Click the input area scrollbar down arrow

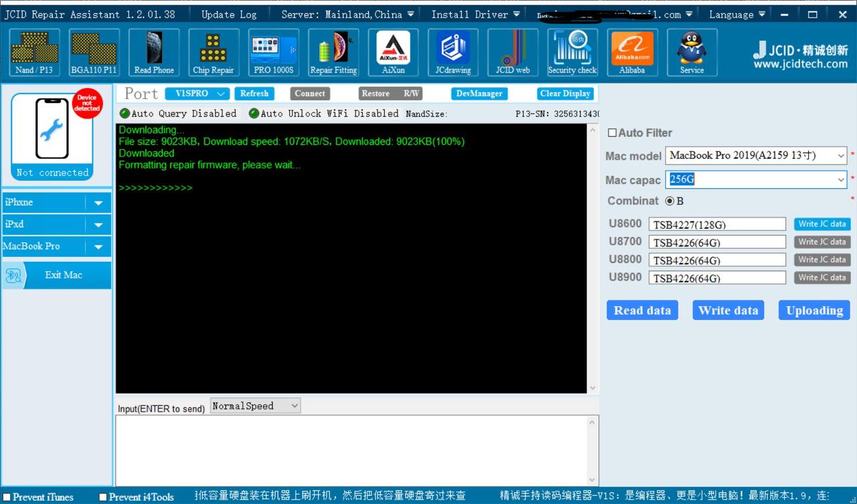593,479
